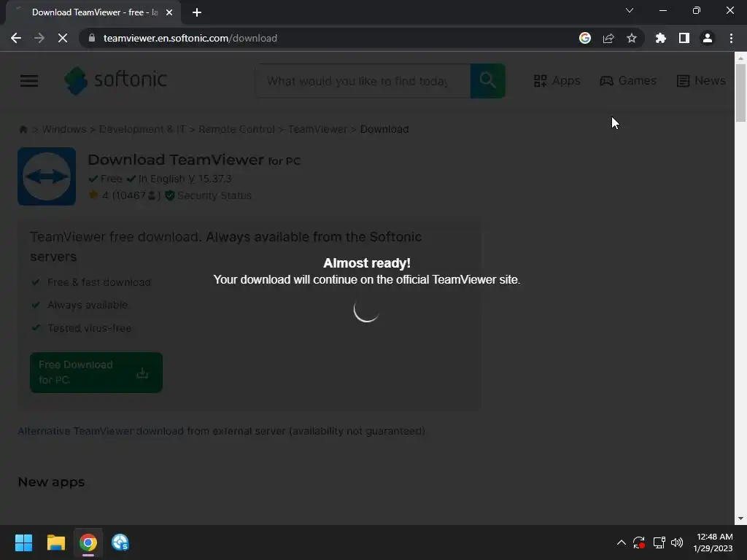Viewport: 747px width, 560px height.
Task: Open a new tab with the plus button
Action: tap(197, 12)
